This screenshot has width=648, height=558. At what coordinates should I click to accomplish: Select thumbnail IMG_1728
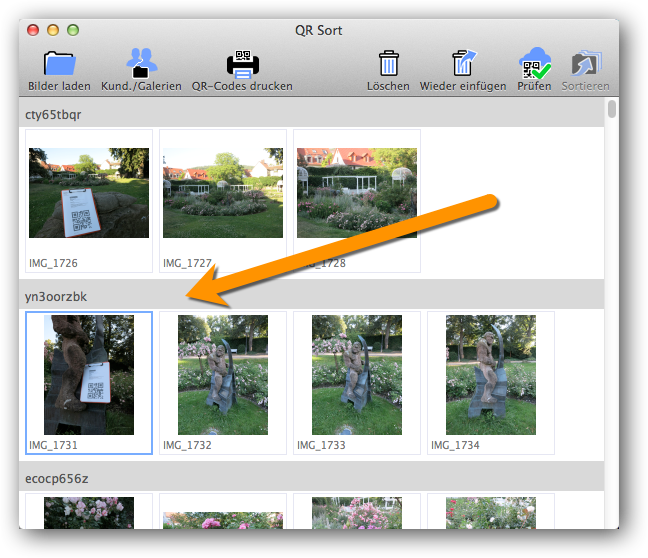(357, 194)
